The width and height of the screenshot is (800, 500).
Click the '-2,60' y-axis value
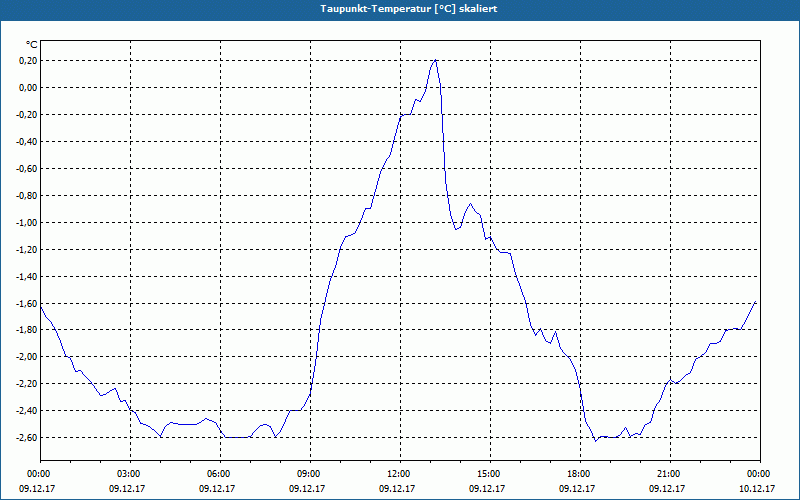pyautogui.click(x=28, y=437)
